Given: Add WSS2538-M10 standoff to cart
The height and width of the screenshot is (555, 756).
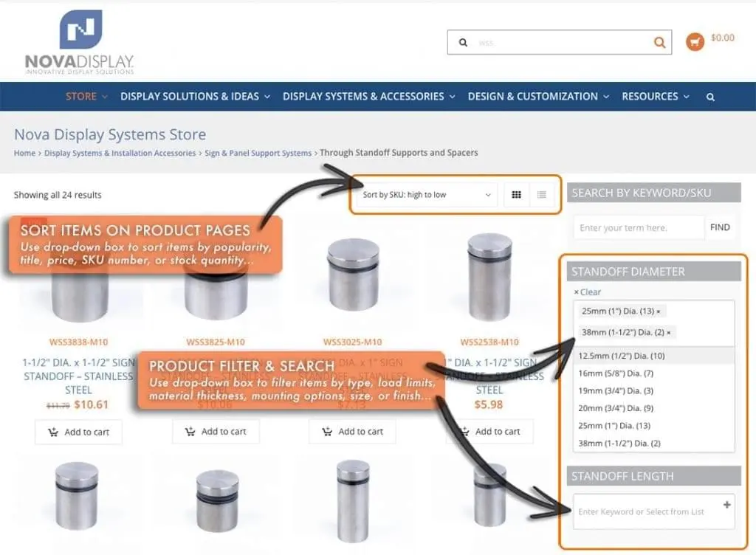Looking at the screenshot, I should tap(490, 432).
